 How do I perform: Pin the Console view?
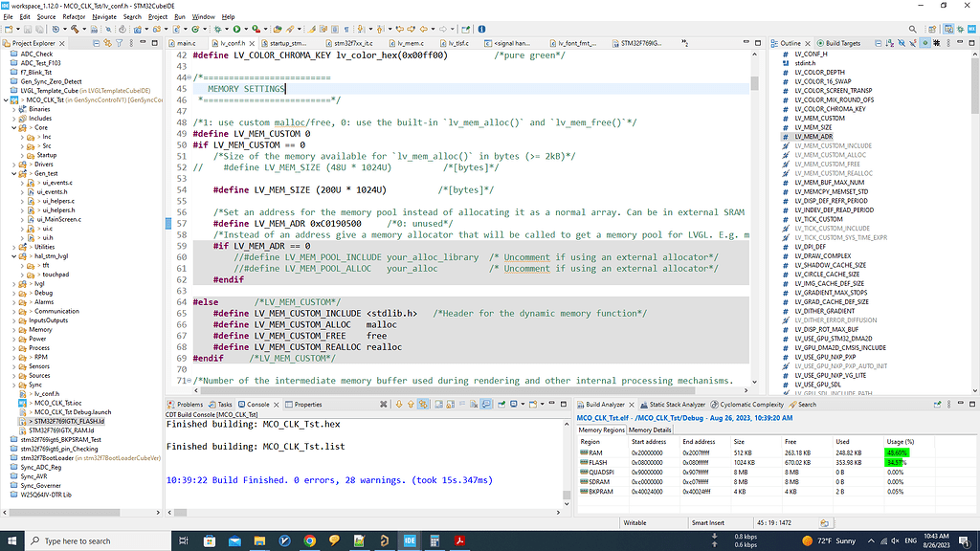pos(501,404)
